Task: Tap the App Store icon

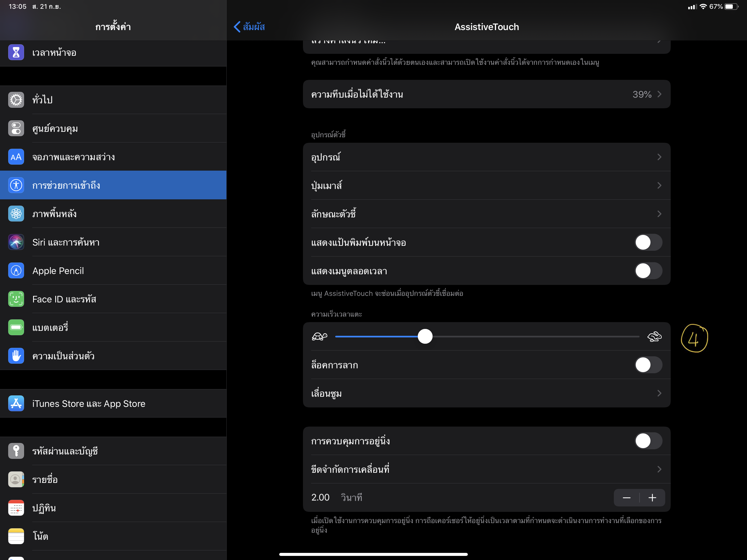Action: pyautogui.click(x=16, y=403)
